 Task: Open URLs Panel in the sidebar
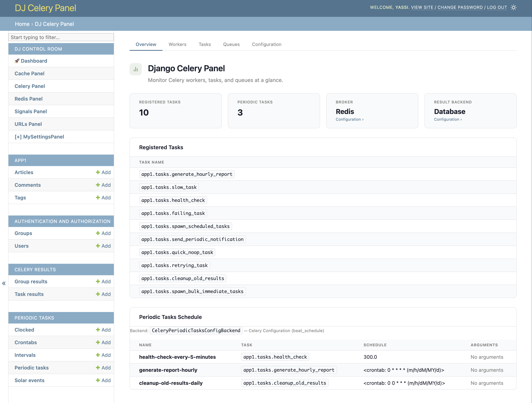point(28,124)
